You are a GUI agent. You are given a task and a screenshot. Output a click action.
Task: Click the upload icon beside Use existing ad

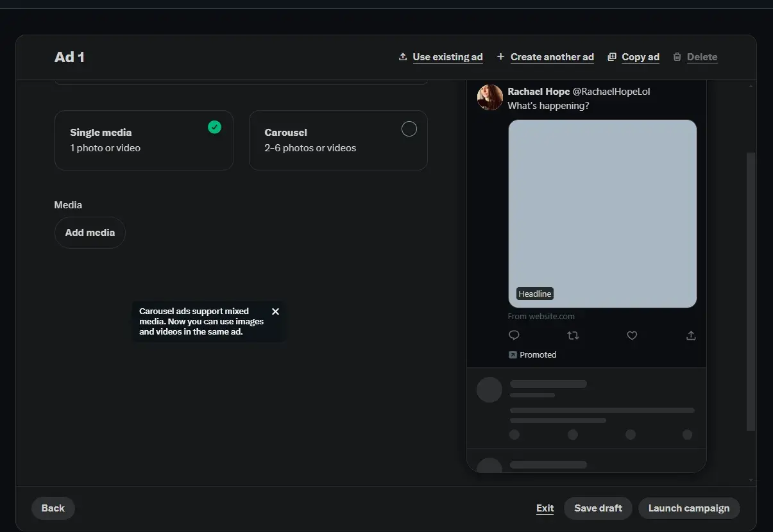tap(403, 57)
